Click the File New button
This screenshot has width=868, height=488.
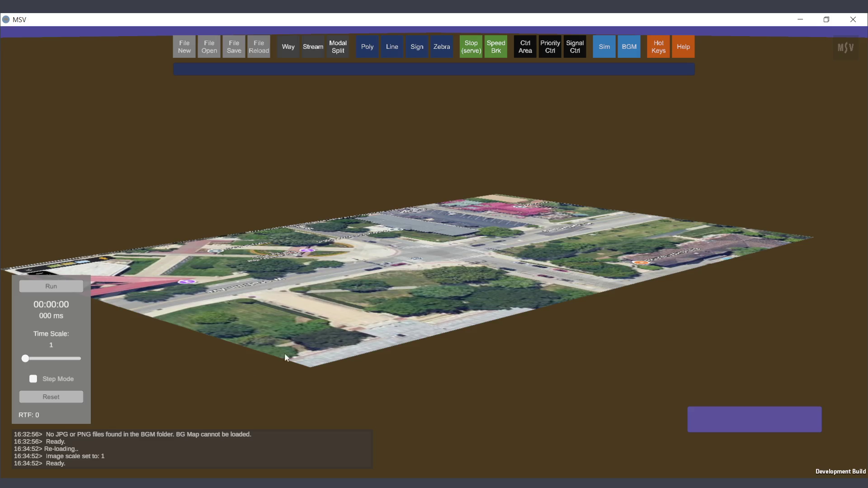click(184, 47)
